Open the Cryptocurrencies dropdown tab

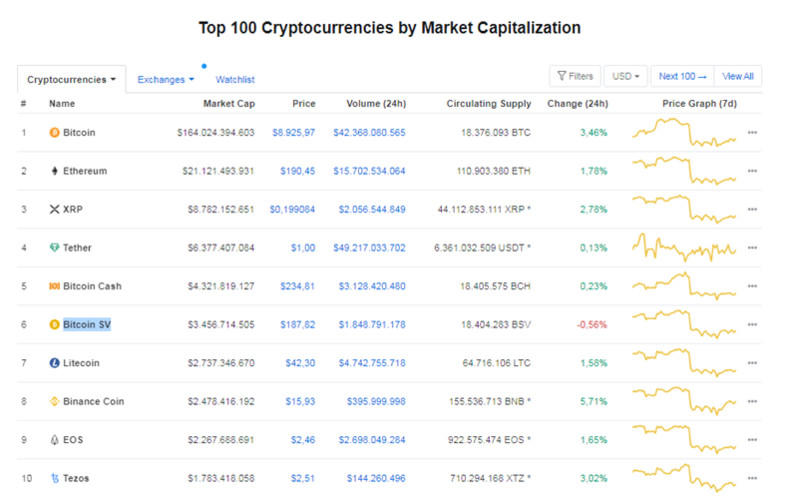(71, 79)
